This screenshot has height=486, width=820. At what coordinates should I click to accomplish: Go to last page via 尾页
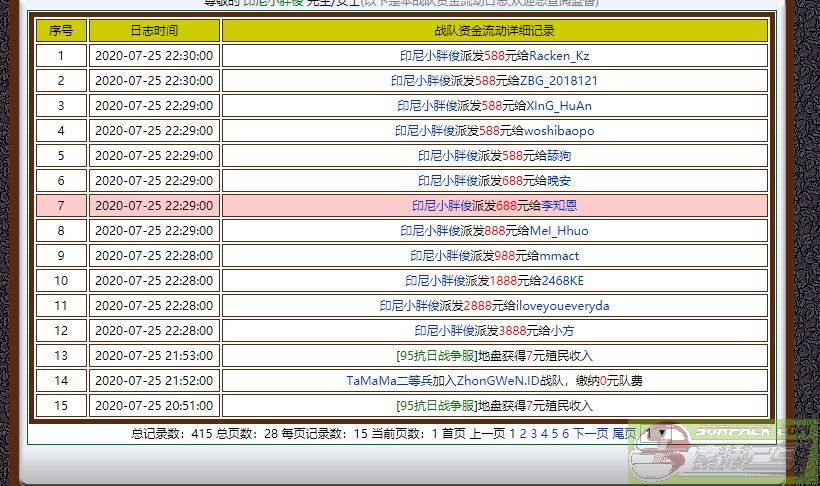pyautogui.click(x=624, y=433)
